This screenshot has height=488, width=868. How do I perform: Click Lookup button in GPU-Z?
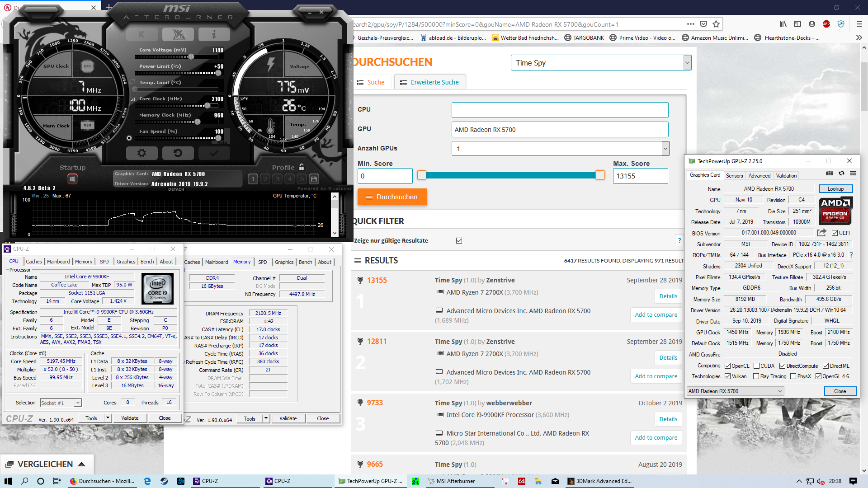click(x=835, y=189)
